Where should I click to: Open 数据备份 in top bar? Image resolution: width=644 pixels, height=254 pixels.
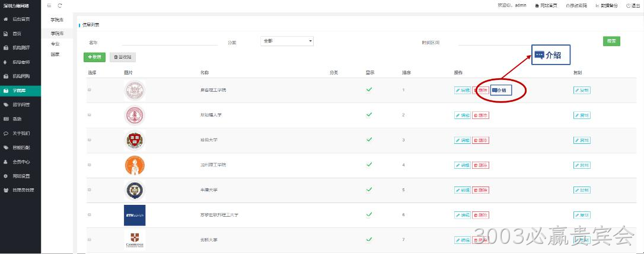click(x=606, y=6)
